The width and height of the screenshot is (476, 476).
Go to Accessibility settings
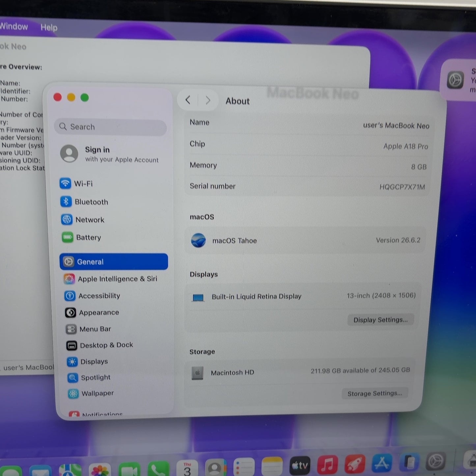(x=92, y=296)
